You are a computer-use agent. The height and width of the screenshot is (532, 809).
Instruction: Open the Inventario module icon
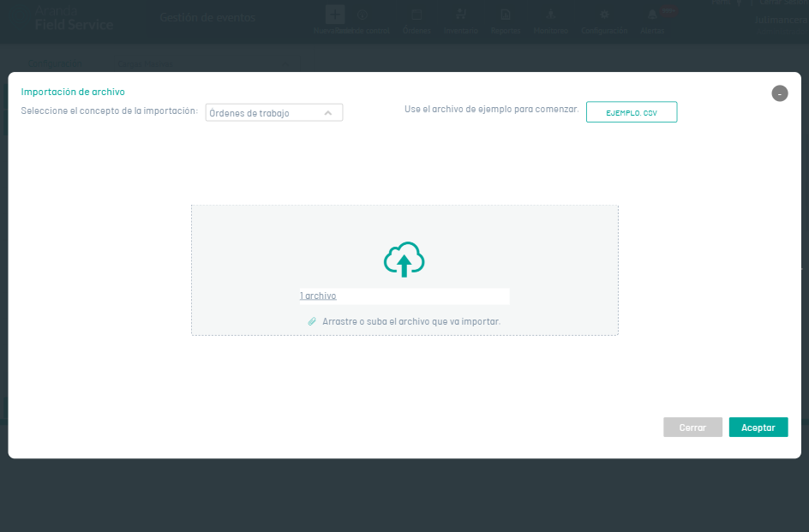coord(461,15)
